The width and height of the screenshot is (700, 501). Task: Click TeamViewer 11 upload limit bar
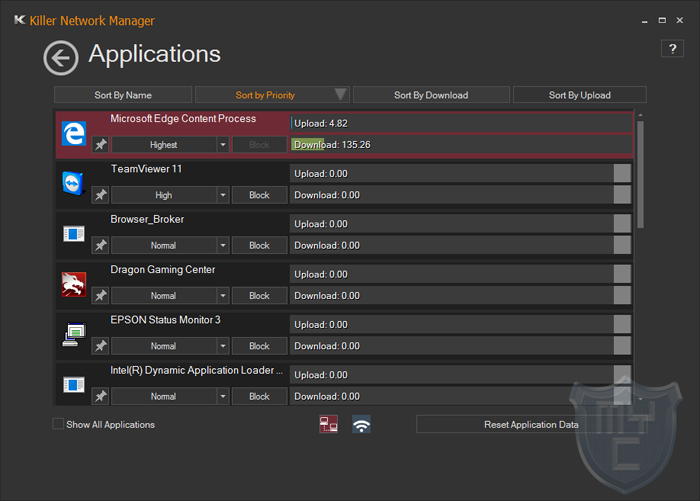click(x=460, y=173)
